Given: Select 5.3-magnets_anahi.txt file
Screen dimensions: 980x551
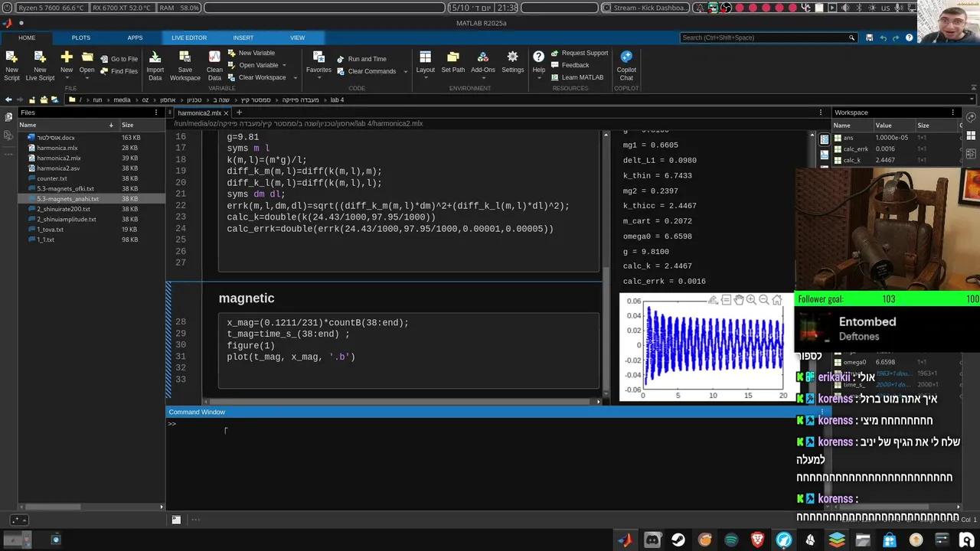Looking at the screenshot, I should tap(67, 199).
